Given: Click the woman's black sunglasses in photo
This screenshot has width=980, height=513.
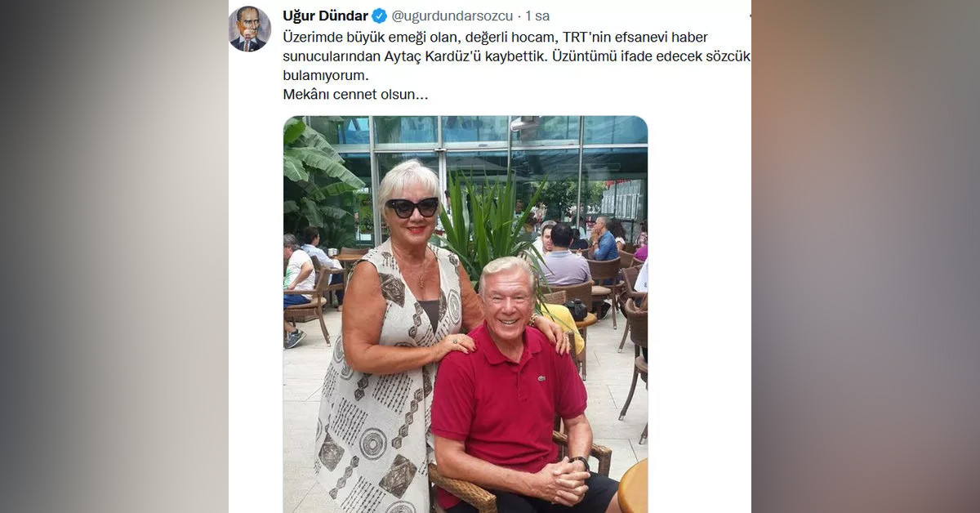Looking at the screenshot, I should click(412, 207).
